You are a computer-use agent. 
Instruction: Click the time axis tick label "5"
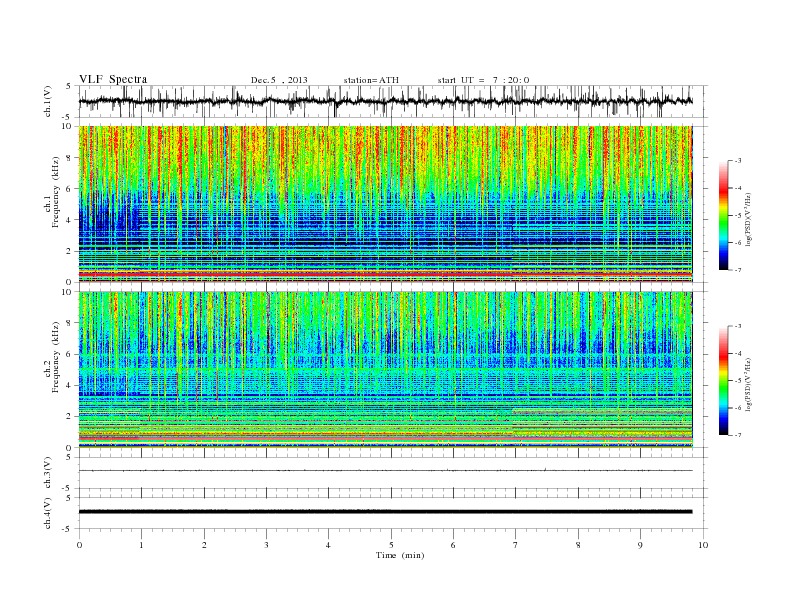click(391, 545)
